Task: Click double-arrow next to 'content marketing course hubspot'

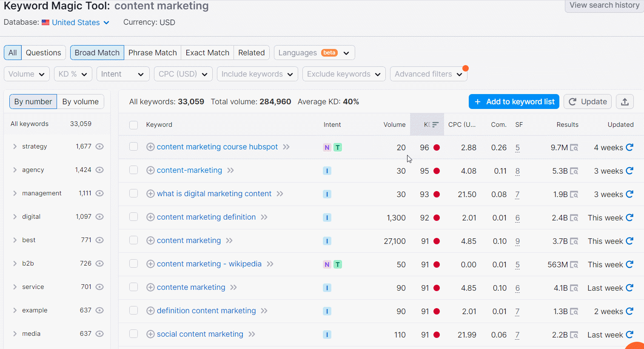Action: point(286,147)
